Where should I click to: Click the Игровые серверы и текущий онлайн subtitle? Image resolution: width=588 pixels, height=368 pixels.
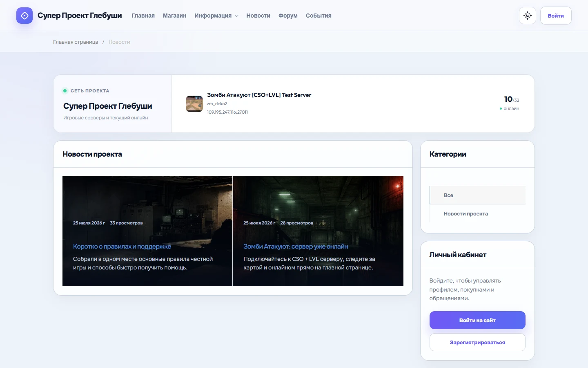tap(105, 118)
